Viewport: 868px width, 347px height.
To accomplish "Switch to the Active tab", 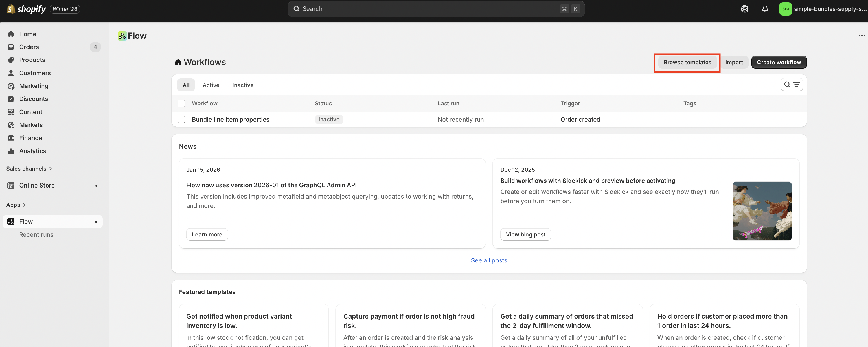I will [x=211, y=85].
